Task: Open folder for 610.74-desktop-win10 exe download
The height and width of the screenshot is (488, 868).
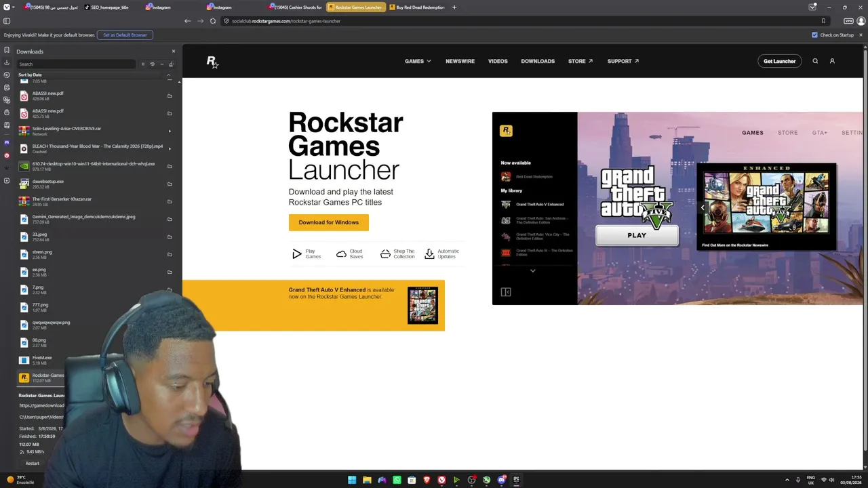Action: click(x=170, y=166)
